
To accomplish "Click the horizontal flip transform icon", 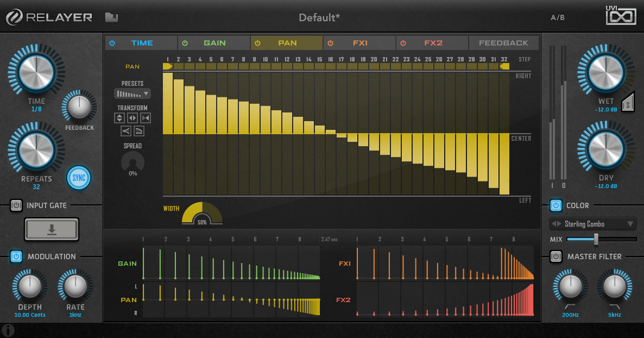I will (x=132, y=118).
